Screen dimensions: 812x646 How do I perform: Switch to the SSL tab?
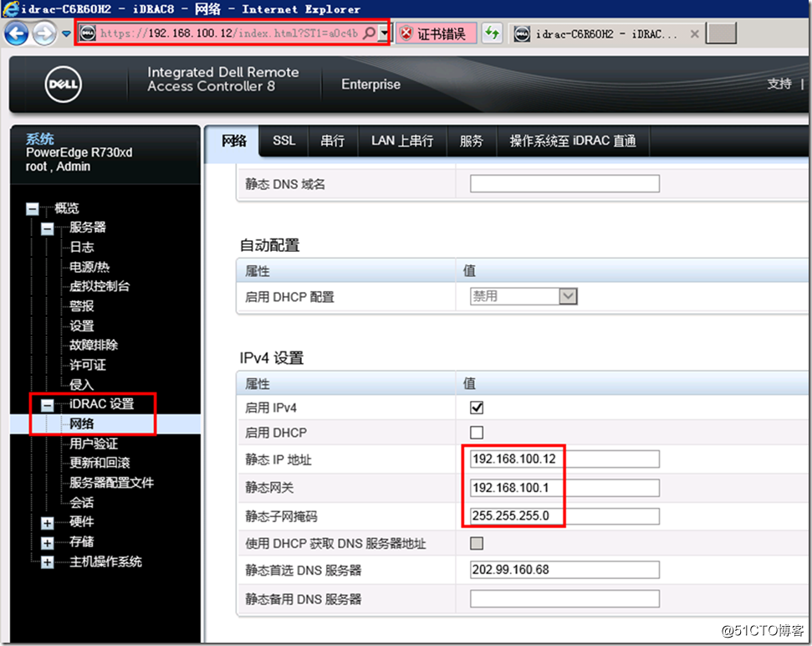284,141
